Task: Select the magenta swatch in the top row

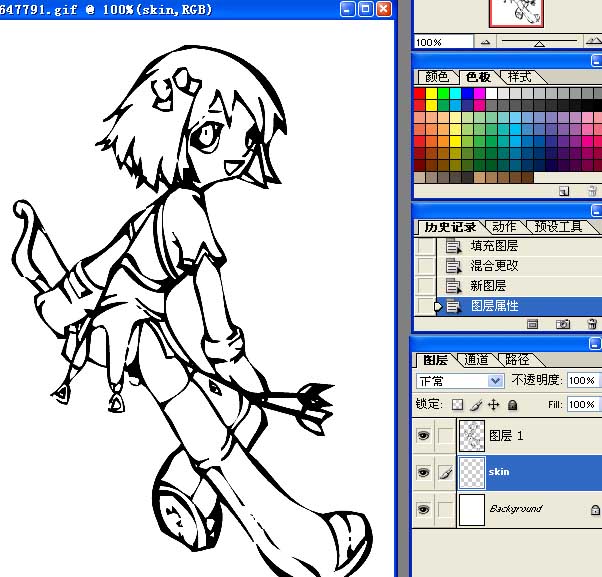Action: 479,94
